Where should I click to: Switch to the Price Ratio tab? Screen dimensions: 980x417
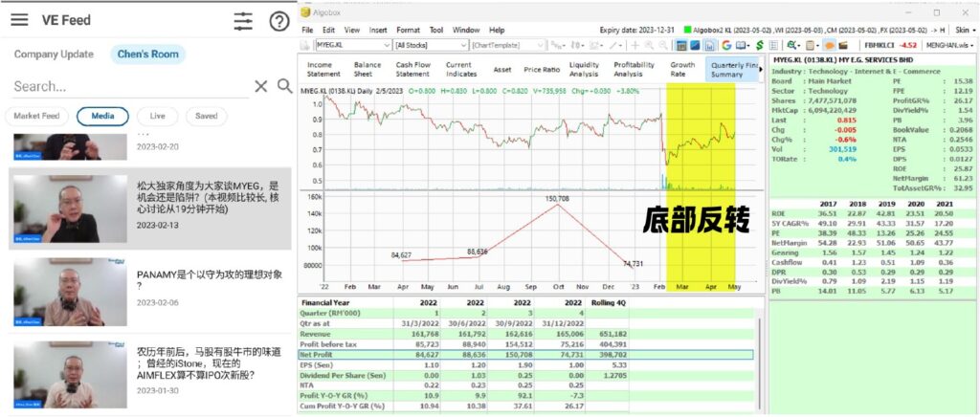pyautogui.click(x=542, y=70)
